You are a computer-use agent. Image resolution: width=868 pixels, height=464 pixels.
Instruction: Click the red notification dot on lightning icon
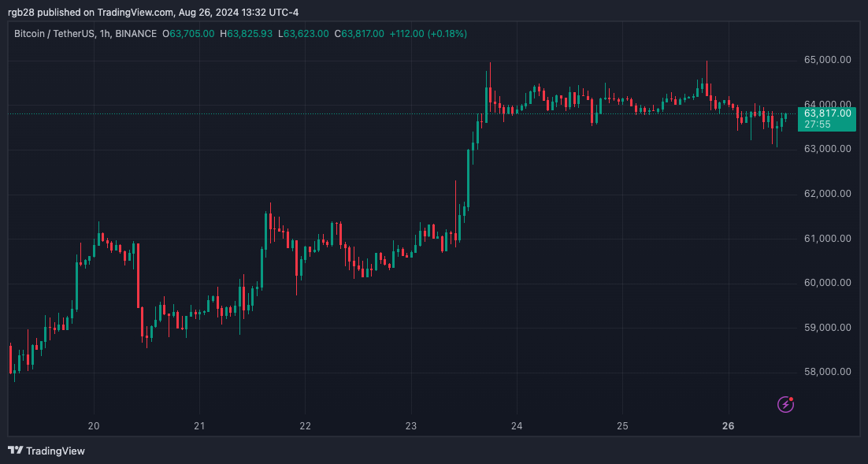pyautogui.click(x=792, y=398)
